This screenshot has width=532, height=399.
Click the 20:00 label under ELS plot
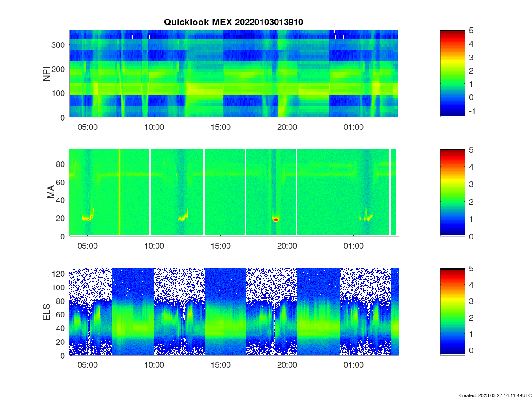click(x=287, y=365)
